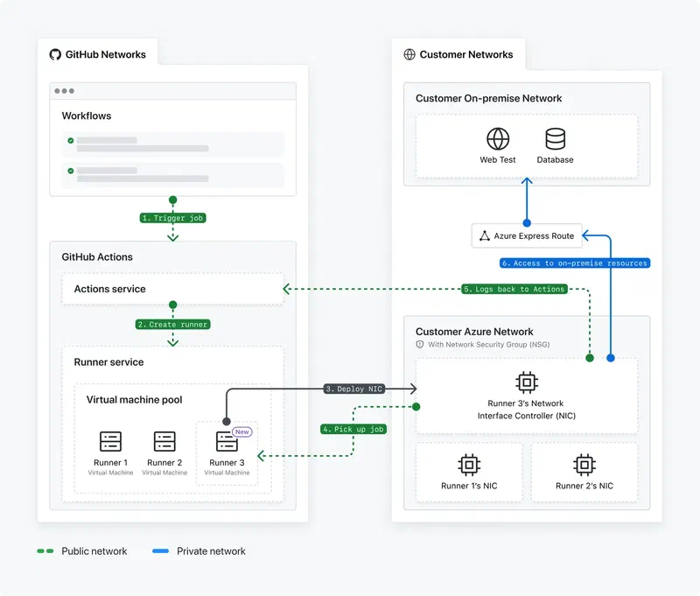Switch to the Customer Networks tab
The image size is (700, 596).
pos(461,54)
